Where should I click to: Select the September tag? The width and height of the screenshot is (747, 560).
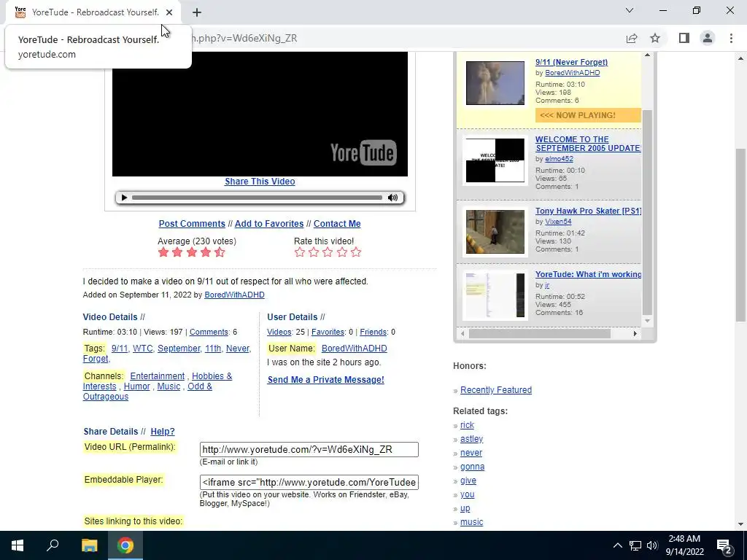(x=179, y=349)
